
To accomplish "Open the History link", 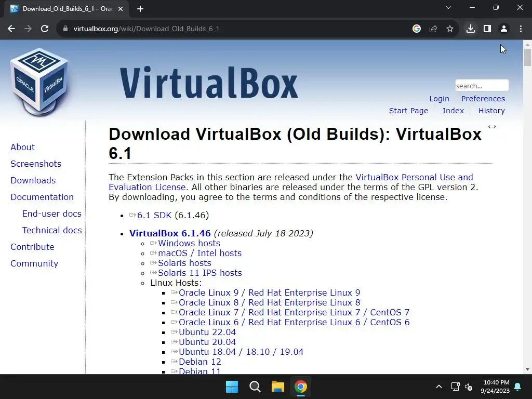I will pyautogui.click(x=491, y=111).
